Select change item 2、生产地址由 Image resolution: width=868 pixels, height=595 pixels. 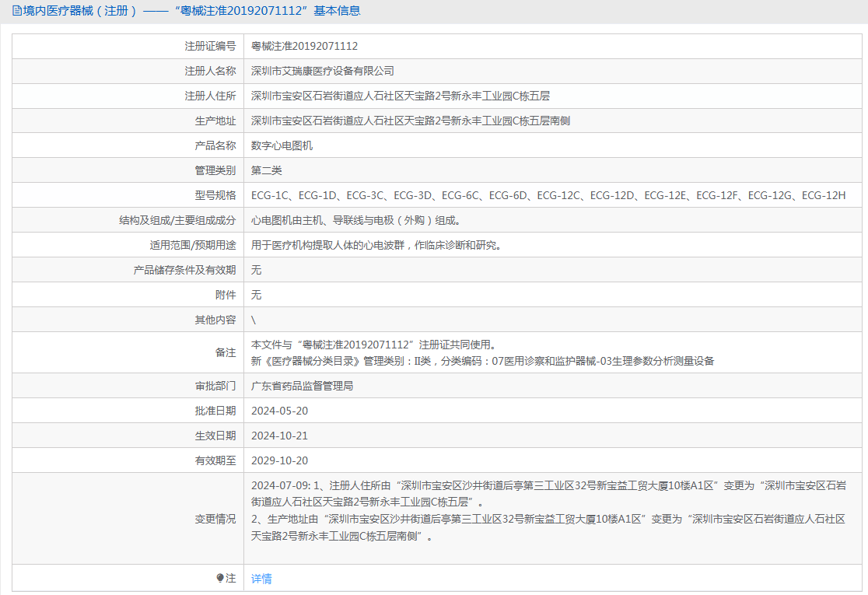[x=548, y=528]
